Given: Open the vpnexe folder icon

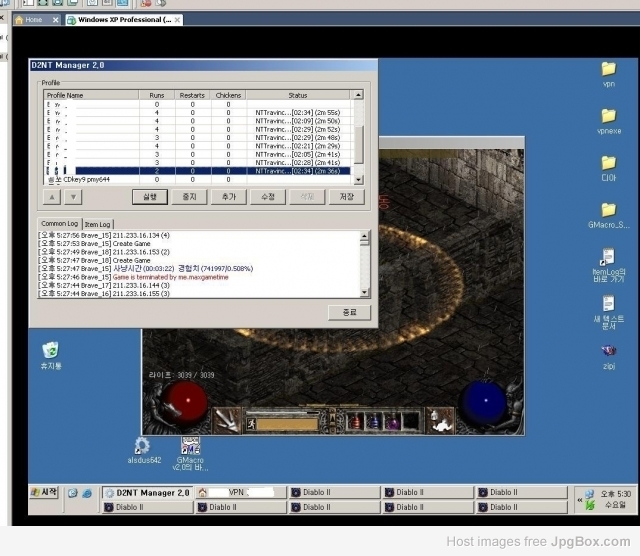Looking at the screenshot, I should coord(609,121).
